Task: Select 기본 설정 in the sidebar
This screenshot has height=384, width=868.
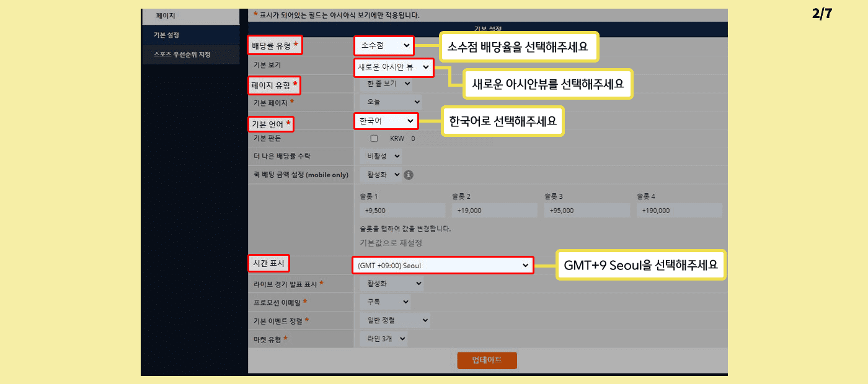Action: (190, 35)
